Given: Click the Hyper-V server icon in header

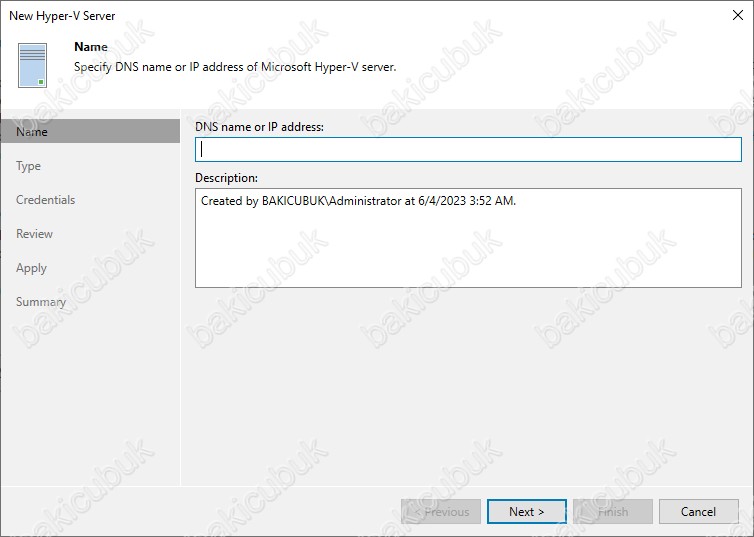Looking at the screenshot, I should [x=33, y=65].
